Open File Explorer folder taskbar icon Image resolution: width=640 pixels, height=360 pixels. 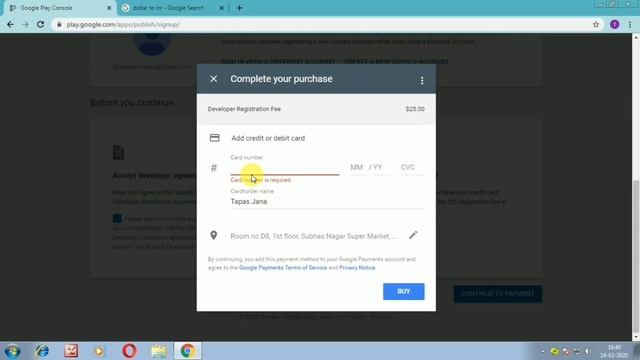click(159, 351)
